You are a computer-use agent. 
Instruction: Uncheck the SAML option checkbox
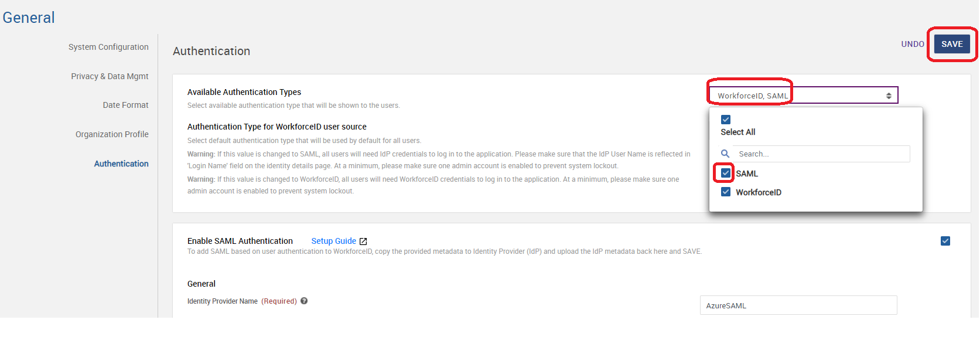726,173
